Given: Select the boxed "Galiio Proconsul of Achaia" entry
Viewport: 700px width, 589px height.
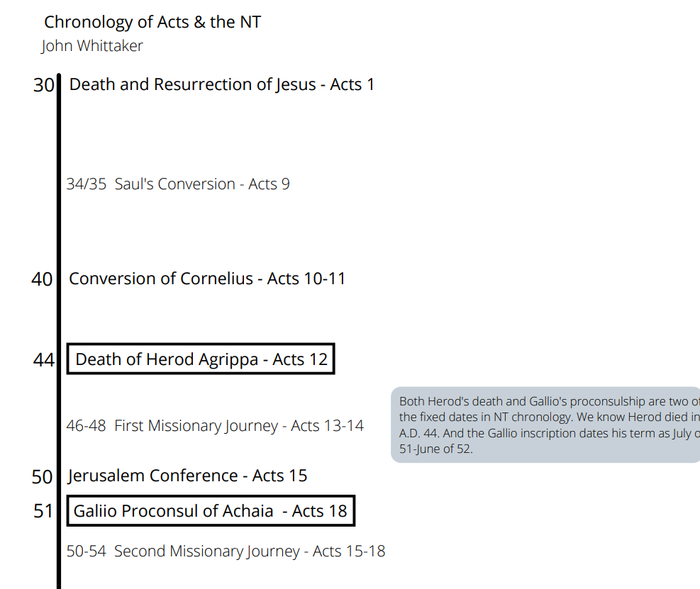Looking at the screenshot, I should (211, 511).
